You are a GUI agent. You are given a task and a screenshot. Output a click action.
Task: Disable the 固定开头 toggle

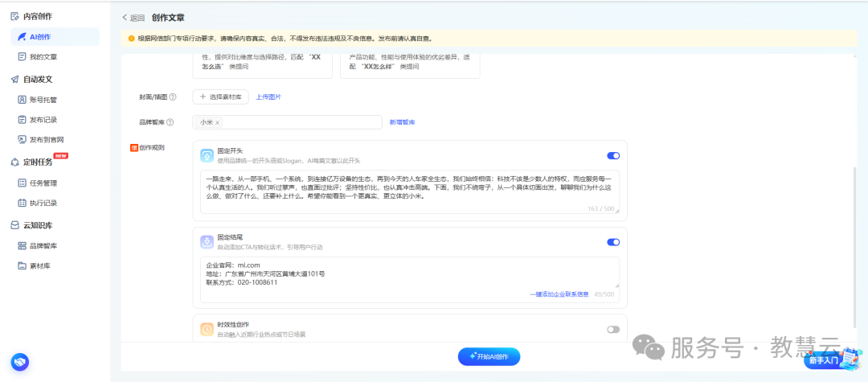tap(613, 156)
